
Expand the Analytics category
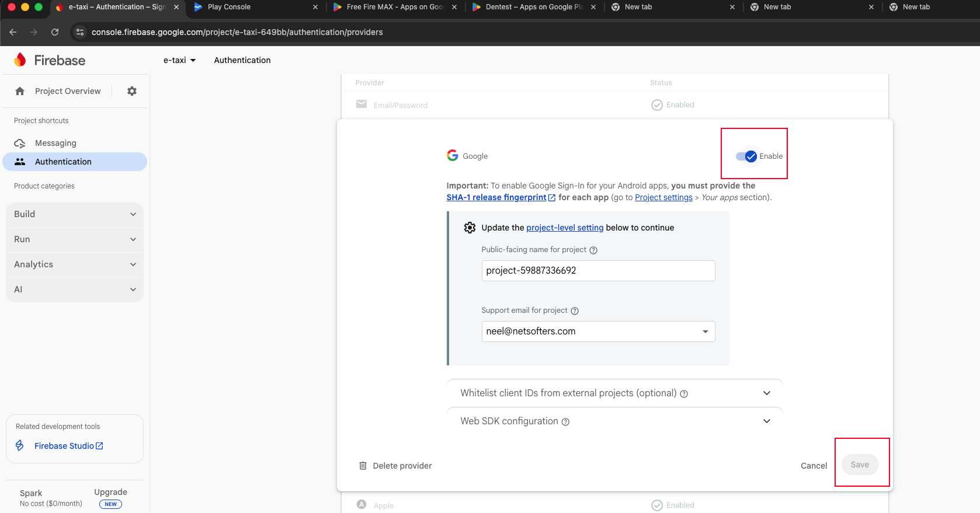point(75,264)
